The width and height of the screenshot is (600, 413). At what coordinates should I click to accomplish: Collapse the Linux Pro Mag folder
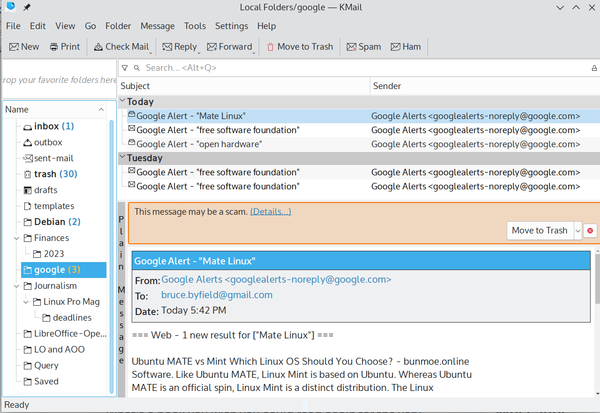tap(26, 302)
